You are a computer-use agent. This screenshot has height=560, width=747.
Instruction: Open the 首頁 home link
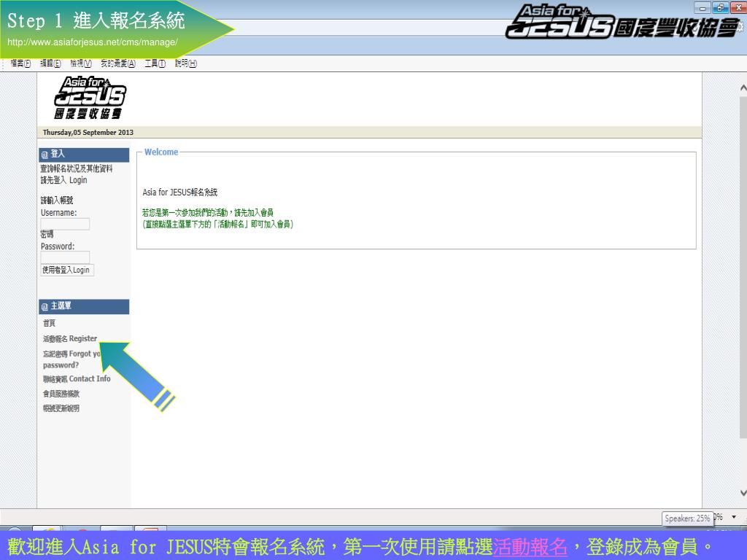[49, 323]
